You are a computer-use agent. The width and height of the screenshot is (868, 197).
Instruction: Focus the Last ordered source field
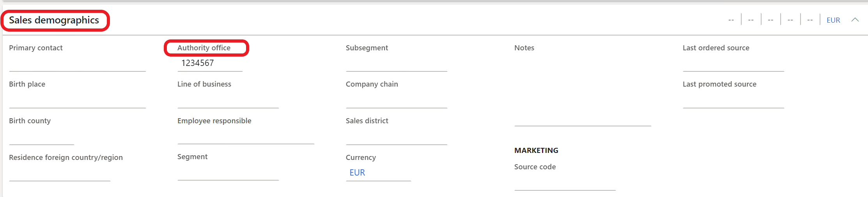(733, 64)
